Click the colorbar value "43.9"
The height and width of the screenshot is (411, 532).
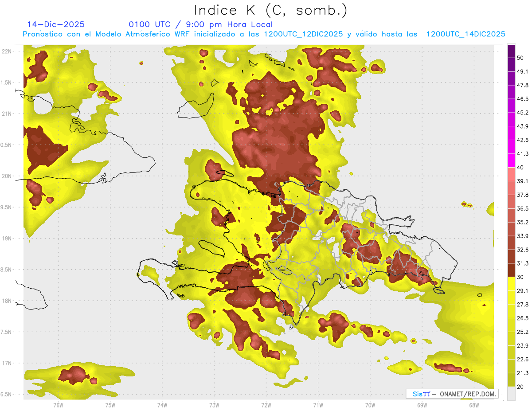point(523,126)
